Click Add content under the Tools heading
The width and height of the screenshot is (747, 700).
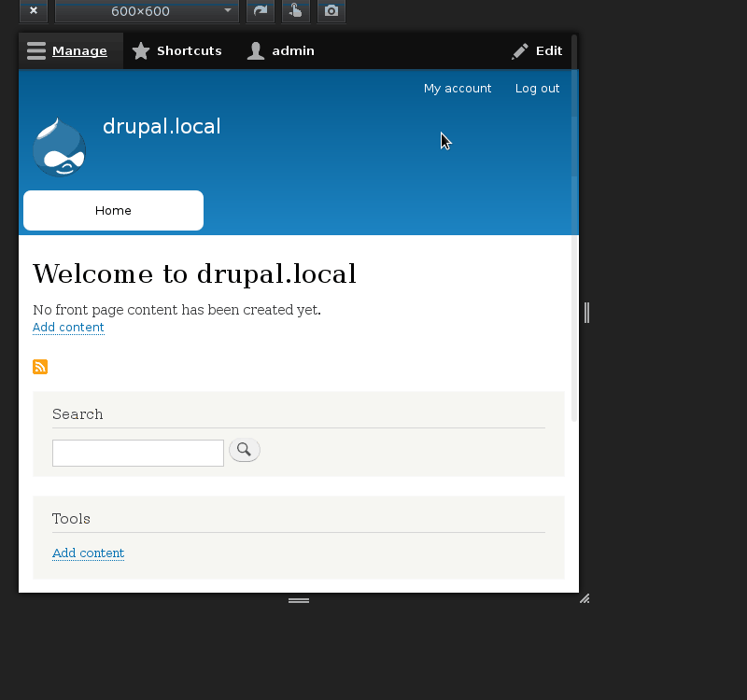(x=88, y=553)
